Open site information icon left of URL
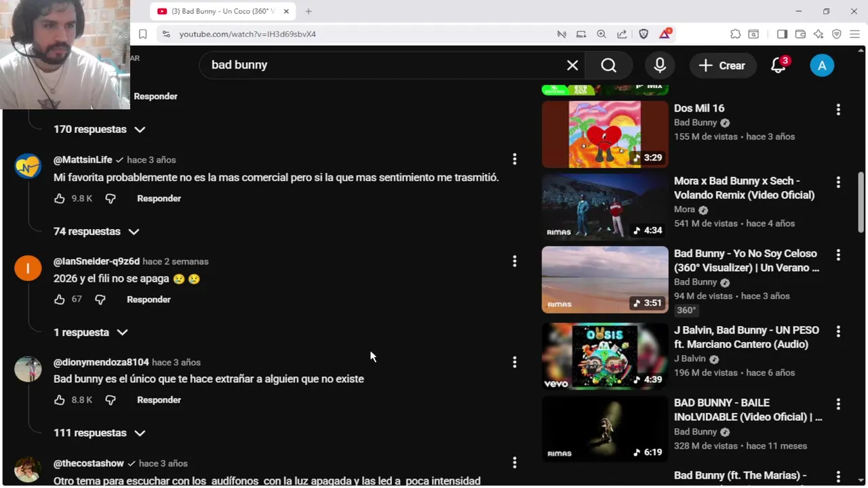Viewport: 868px width, 488px height. (x=166, y=34)
